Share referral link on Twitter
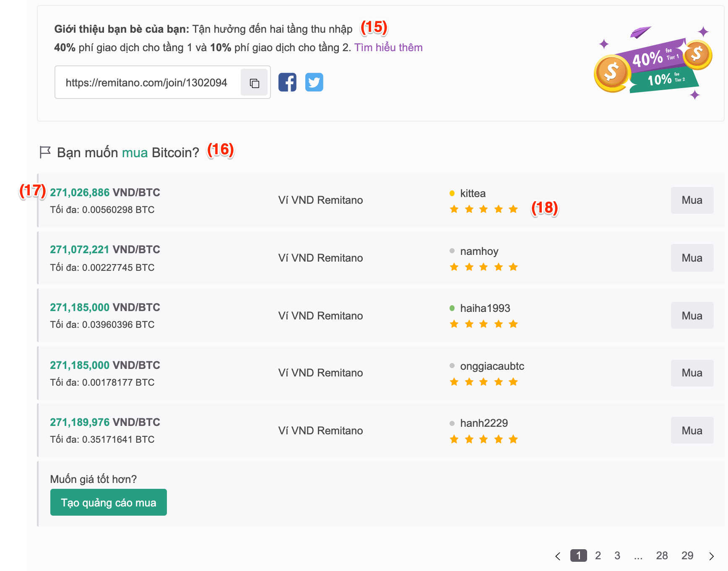The image size is (728, 571). pos(314,82)
